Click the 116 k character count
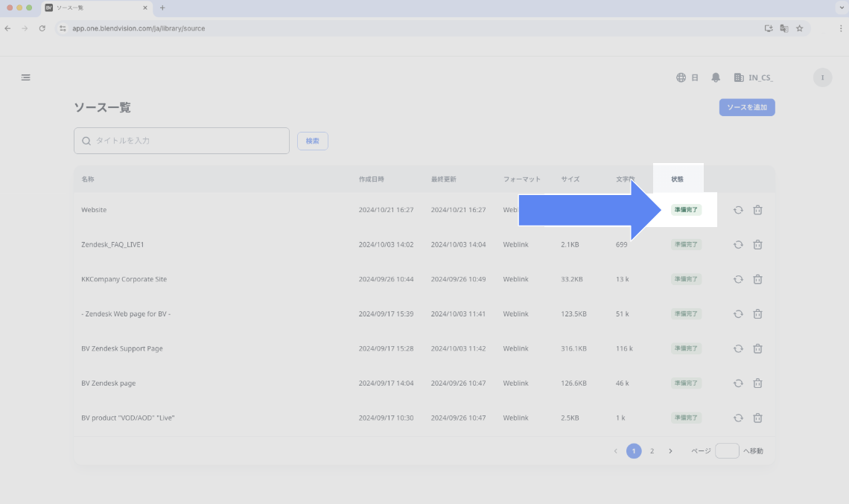 point(624,348)
